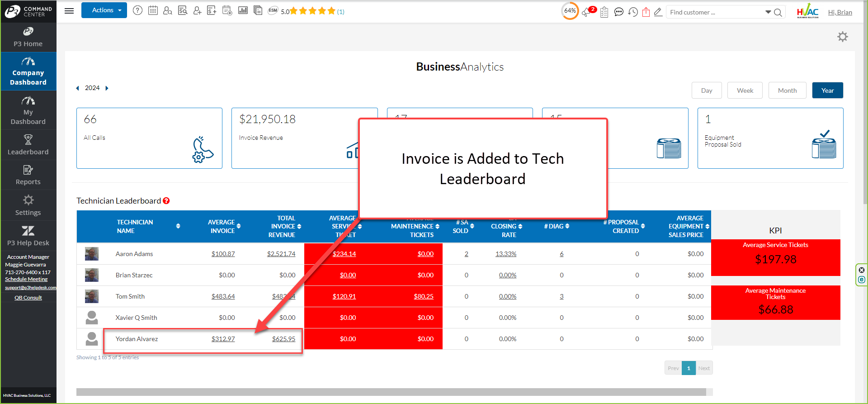Image resolution: width=868 pixels, height=404 pixels.
Task: Click the All Calls card
Action: click(x=149, y=138)
